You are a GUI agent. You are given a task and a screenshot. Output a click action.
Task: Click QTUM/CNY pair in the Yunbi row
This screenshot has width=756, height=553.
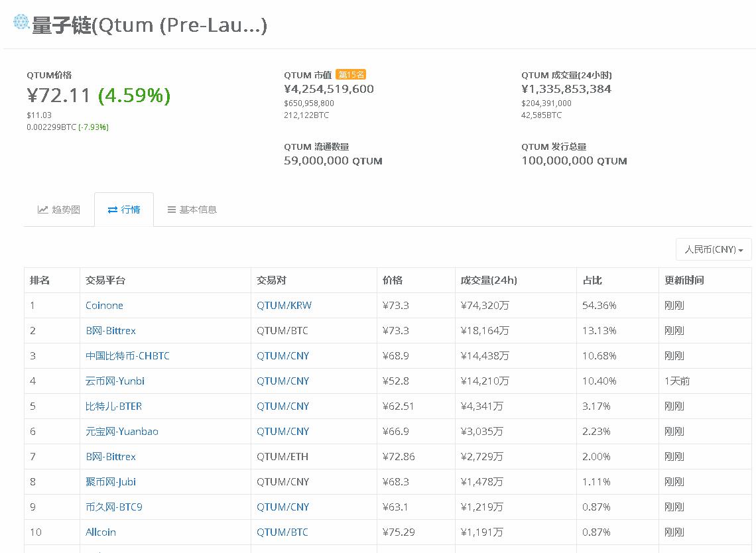(283, 381)
